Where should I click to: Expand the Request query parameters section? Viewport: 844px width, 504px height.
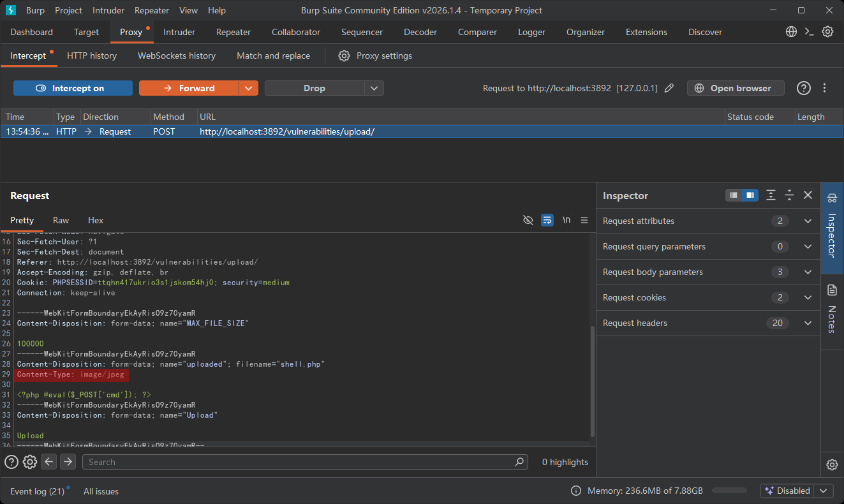tap(708, 246)
